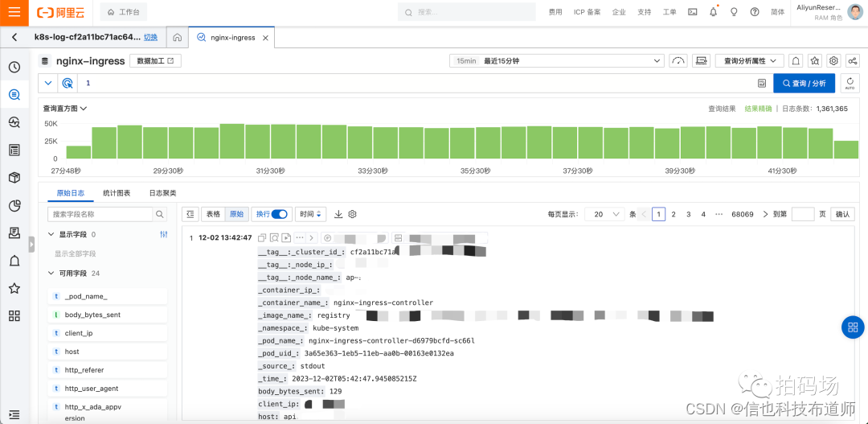Screen dimensions: 868x424
Task: Switch log view to 原始
Action: pyautogui.click(x=236, y=214)
